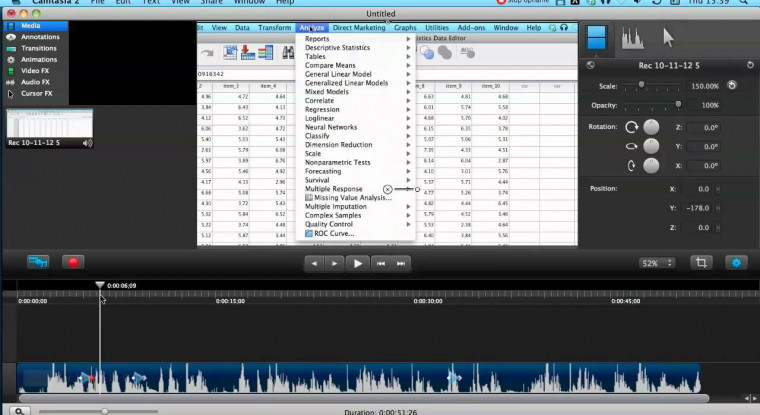Open the 52% canvas zoom dropdown
This screenshot has height=415, width=760.
click(x=657, y=263)
